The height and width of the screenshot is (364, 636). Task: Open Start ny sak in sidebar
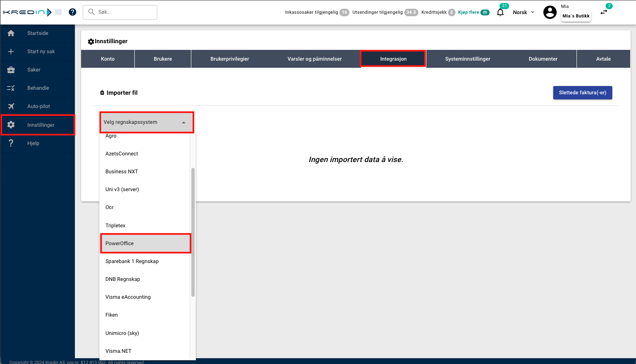click(x=38, y=52)
